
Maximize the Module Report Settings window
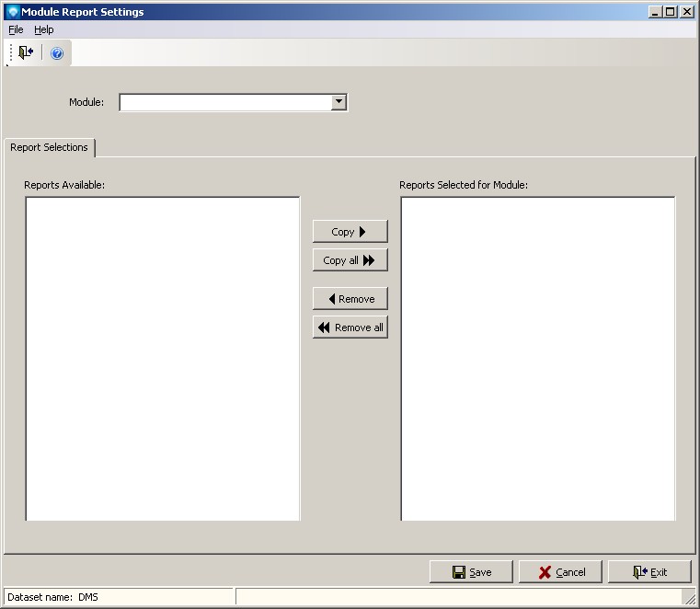[671, 12]
